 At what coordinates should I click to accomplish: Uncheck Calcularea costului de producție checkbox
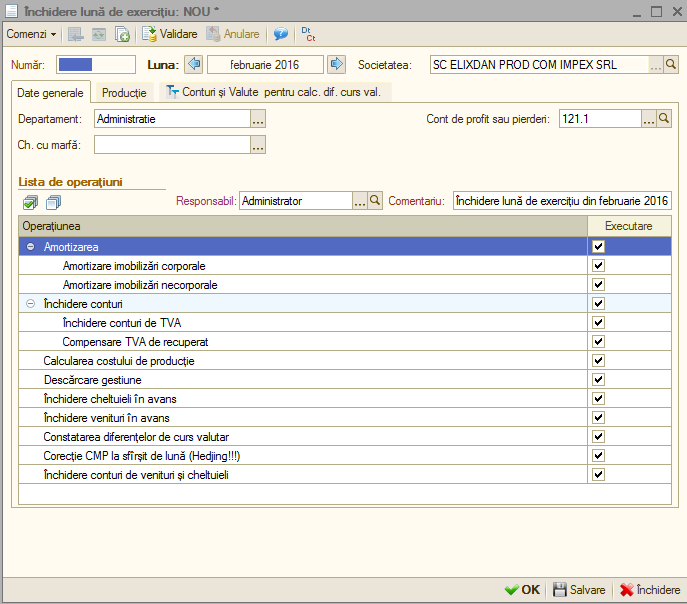(x=598, y=360)
